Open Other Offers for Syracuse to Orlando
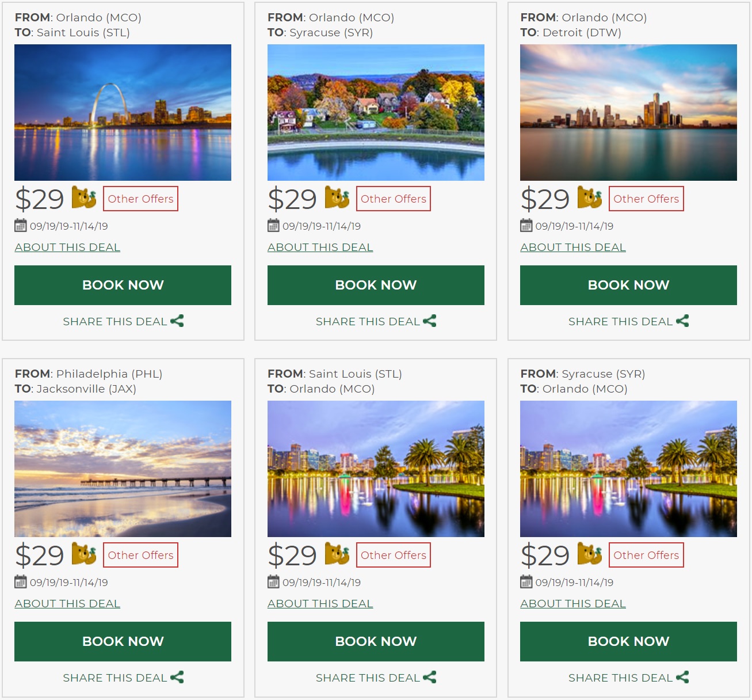This screenshot has width=752, height=700. 646,555
